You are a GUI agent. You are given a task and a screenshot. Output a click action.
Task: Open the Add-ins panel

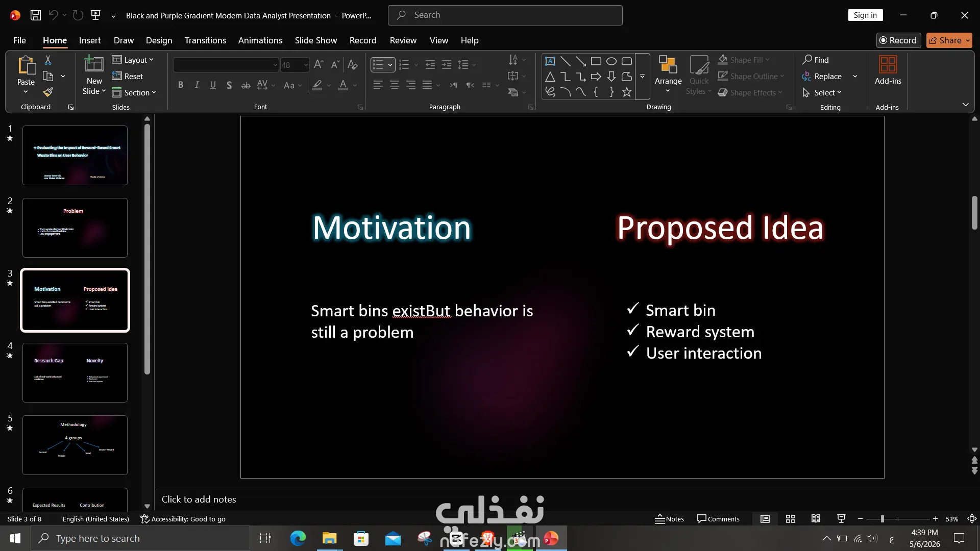[x=888, y=70]
